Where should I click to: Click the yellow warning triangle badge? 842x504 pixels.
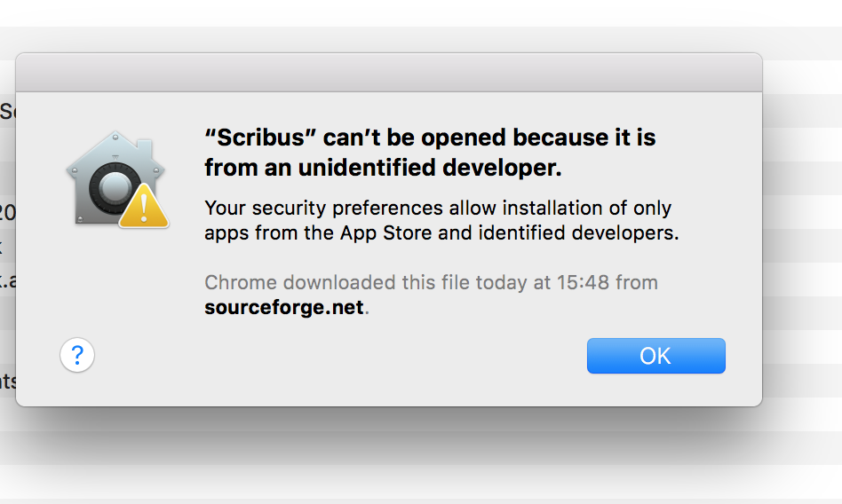click(144, 207)
